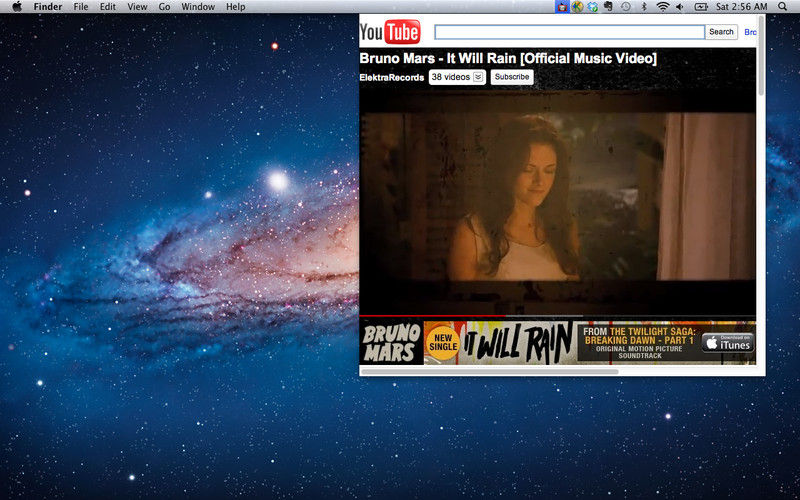Open the Finder menu
The height and width of the screenshot is (500, 800).
click(x=48, y=7)
